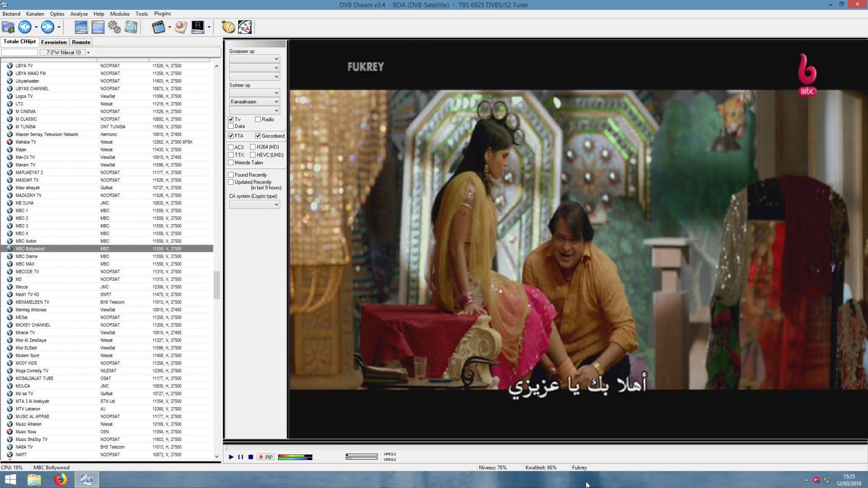Select the R recording toolbar icon

click(198, 27)
